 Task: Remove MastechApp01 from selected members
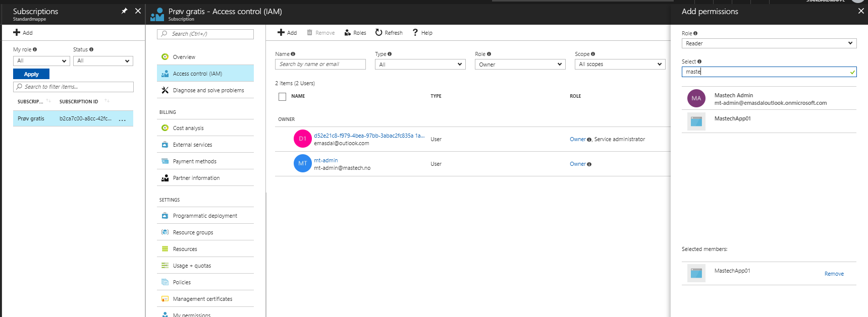[x=834, y=274]
